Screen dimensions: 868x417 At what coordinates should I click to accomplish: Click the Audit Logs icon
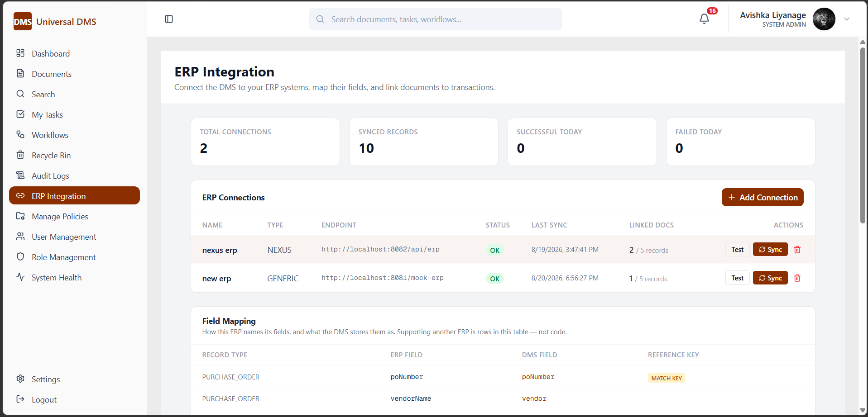pyautogui.click(x=20, y=175)
